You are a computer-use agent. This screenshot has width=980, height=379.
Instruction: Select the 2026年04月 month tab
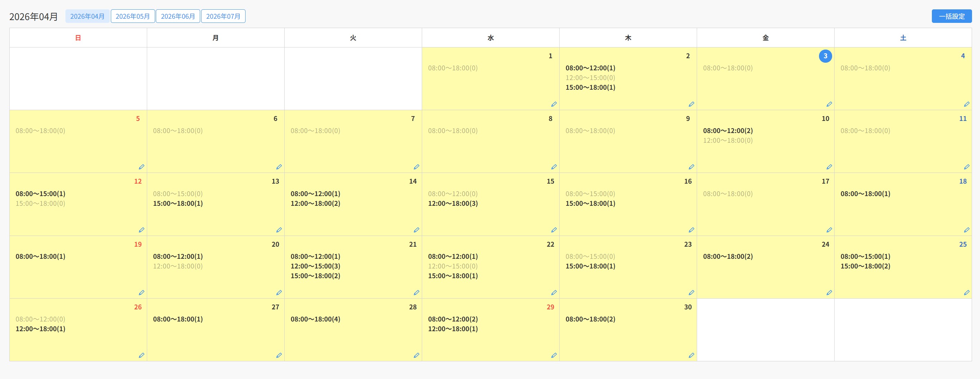[87, 16]
